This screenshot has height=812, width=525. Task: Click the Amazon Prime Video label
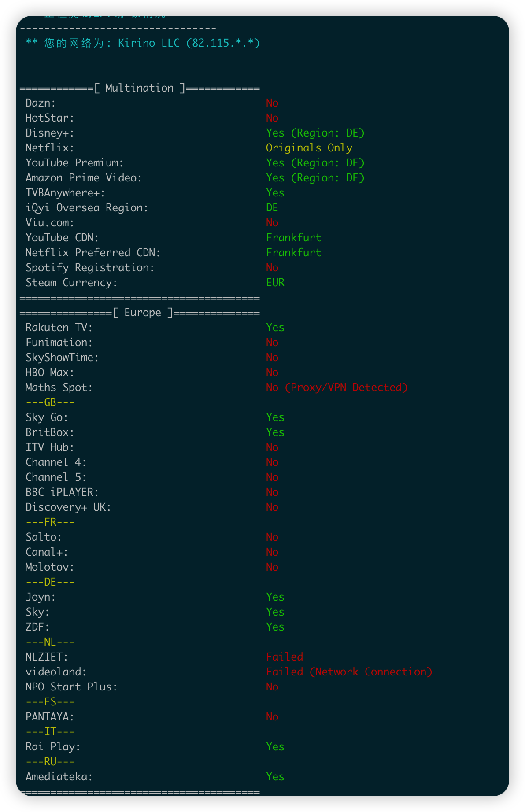click(x=84, y=178)
